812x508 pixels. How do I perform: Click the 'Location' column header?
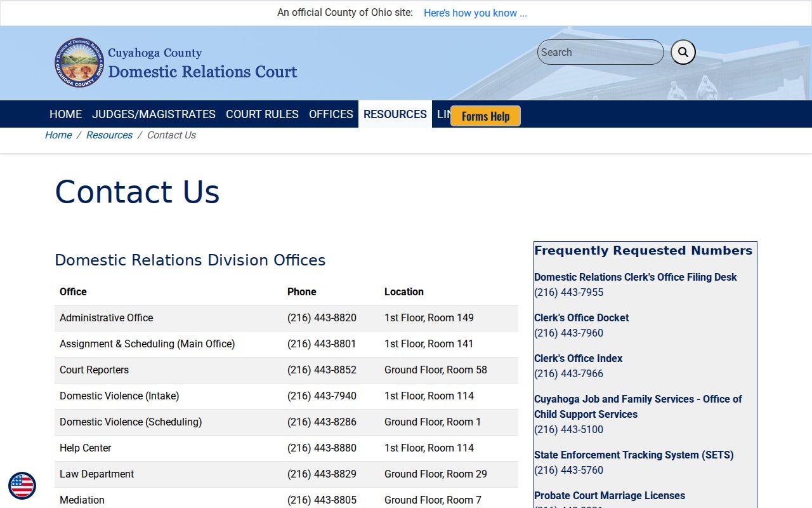[x=404, y=291]
